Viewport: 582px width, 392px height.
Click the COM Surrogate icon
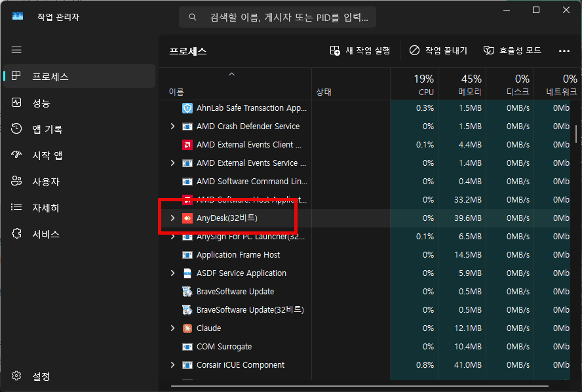[x=187, y=347]
